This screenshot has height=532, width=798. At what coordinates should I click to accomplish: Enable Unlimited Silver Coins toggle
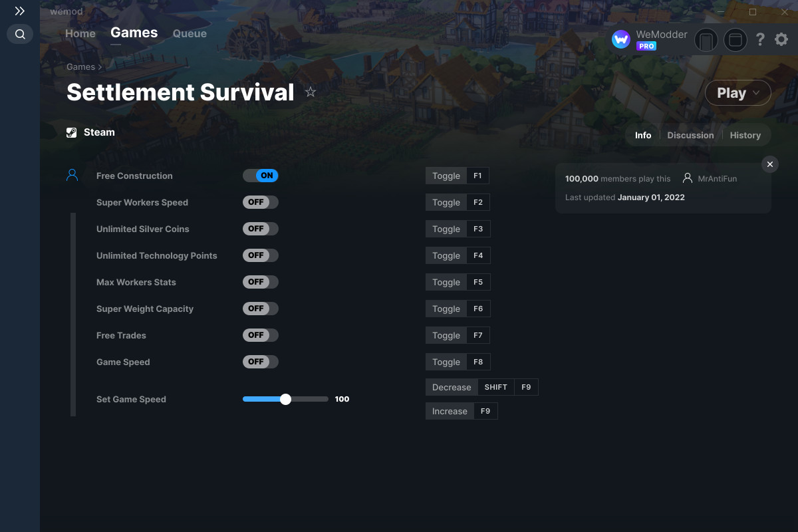click(x=261, y=229)
